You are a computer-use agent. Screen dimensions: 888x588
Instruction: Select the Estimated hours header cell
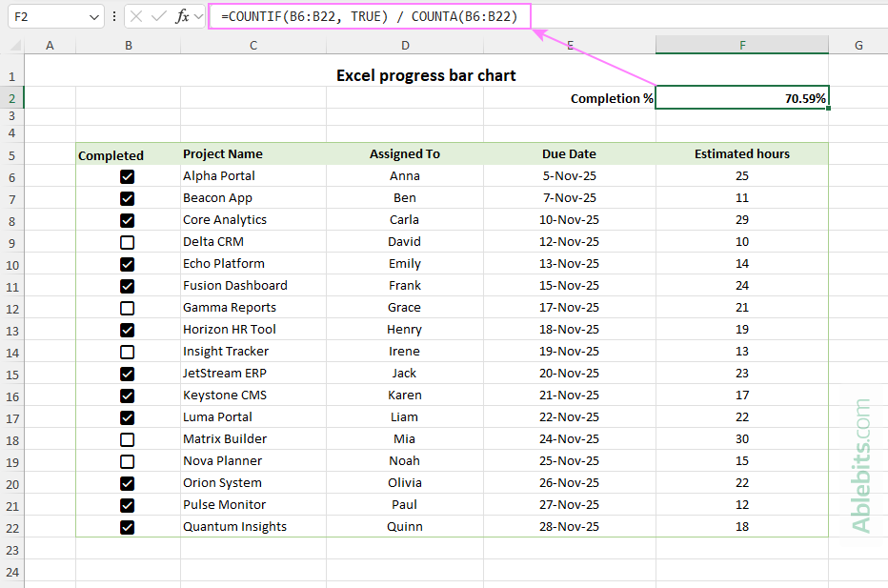tap(741, 153)
